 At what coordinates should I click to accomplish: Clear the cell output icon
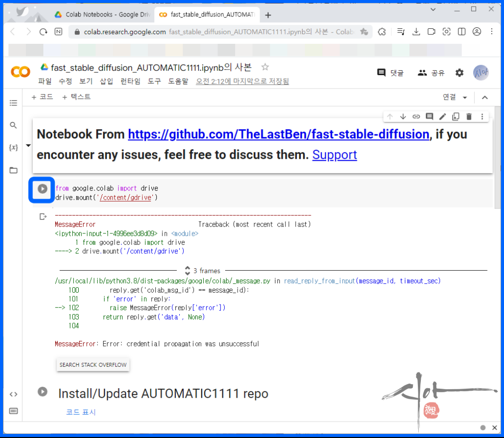43,217
